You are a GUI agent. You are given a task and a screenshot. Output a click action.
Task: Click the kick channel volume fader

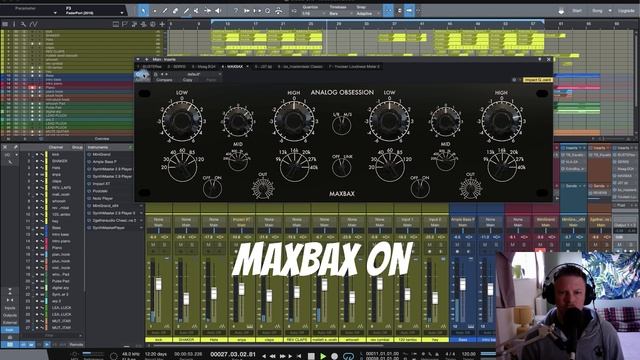(x=158, y=284)
